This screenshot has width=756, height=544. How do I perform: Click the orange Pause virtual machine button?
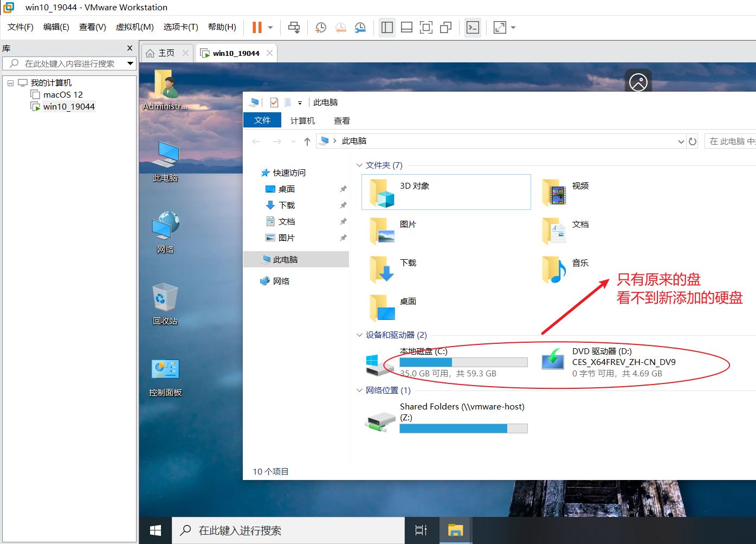[257, 27]
